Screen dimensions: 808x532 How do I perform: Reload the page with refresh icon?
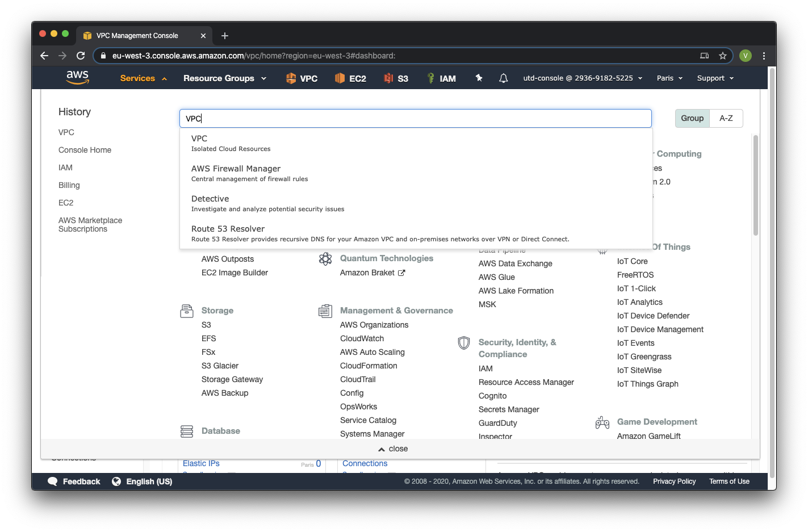81,56
